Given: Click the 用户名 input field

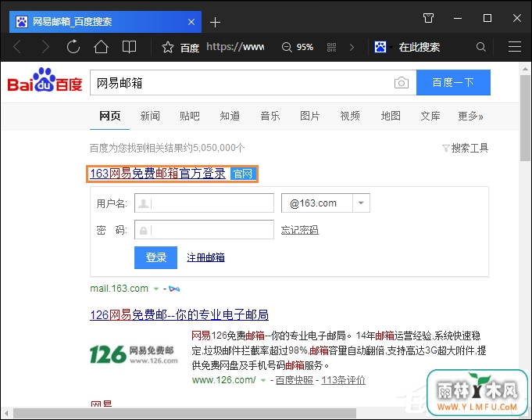Looking at the screenshot, I should pos(204,203).
